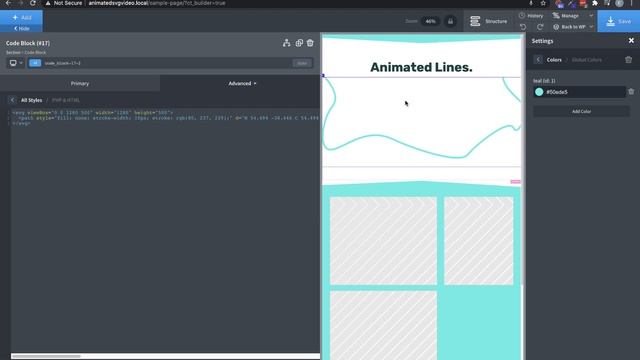Screen dimensions: 640x360
Task: Bookmark the page with star icon
Action: coord(543,3)
